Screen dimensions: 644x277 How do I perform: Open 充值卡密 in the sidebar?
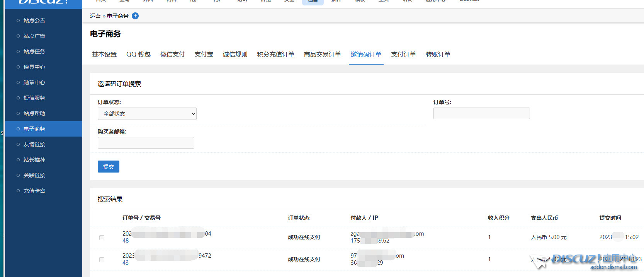pyautogui.click(x=34, y=191)
